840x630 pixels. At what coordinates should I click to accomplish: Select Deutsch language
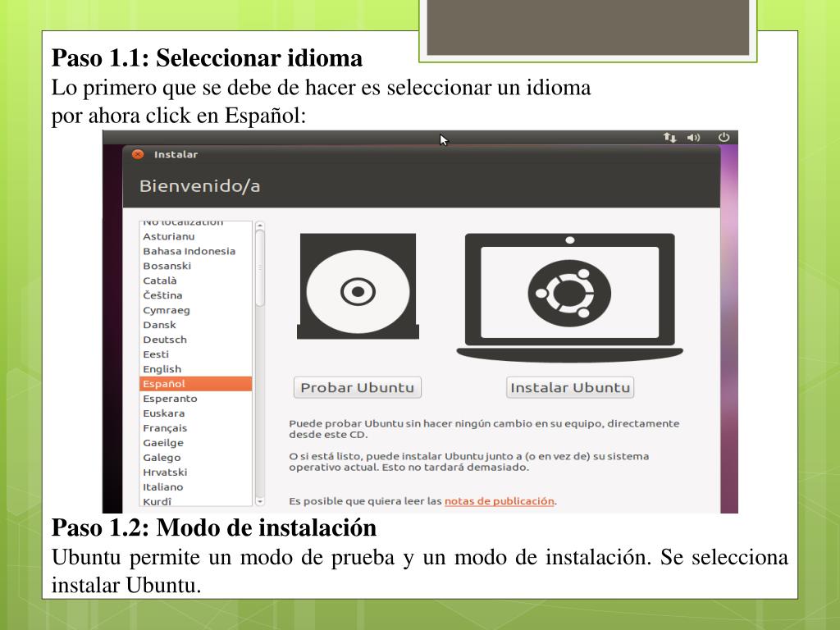pyautogui.click(x=195, y=340)
